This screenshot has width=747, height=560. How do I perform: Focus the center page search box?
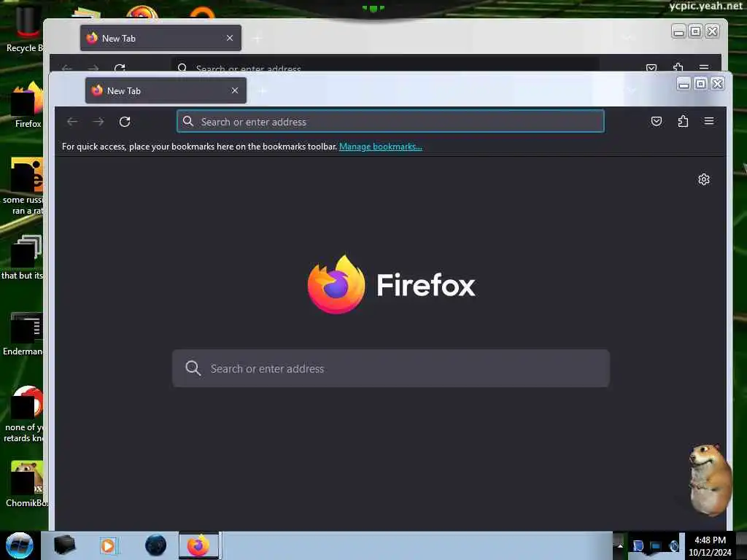pos(391,368)
